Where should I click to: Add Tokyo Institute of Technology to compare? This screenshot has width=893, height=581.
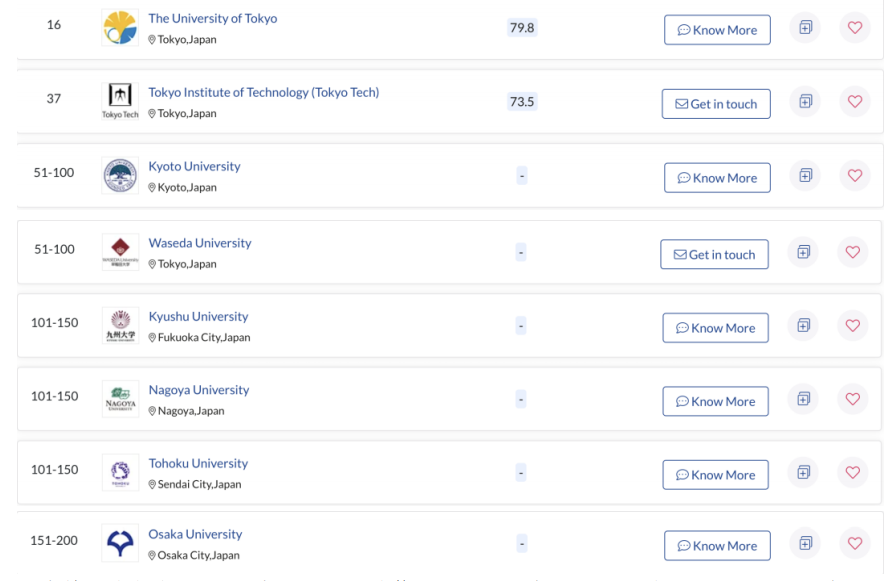805,101
